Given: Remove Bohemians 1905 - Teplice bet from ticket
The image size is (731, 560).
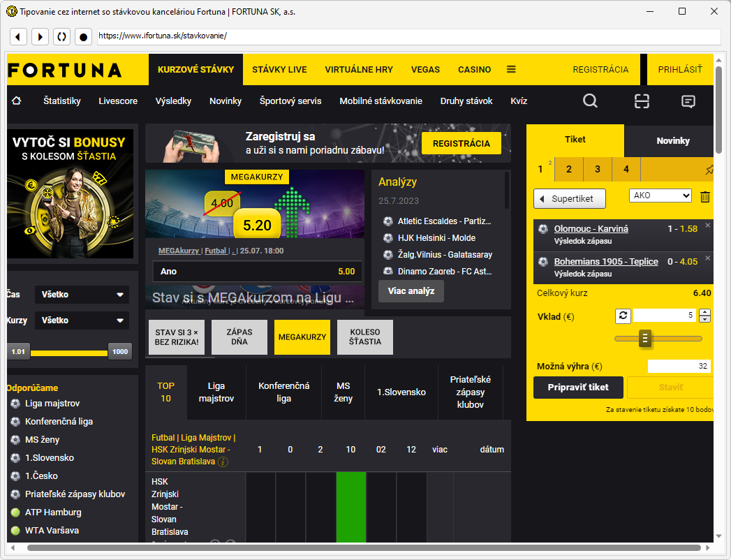Looking at the screenshot, I should [x=708, y=258].
